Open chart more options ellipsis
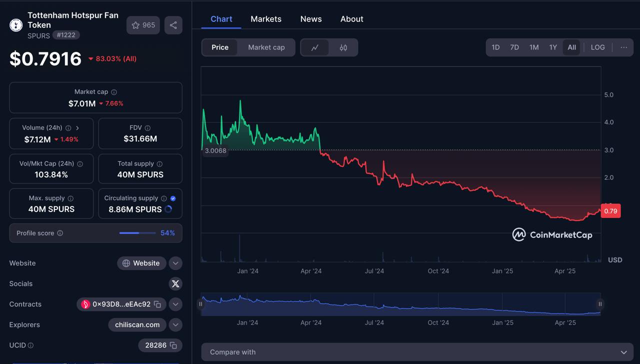 point(624,47)
